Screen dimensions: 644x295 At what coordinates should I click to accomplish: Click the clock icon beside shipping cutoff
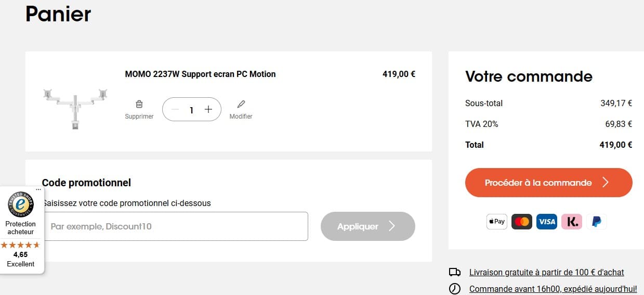455,289
